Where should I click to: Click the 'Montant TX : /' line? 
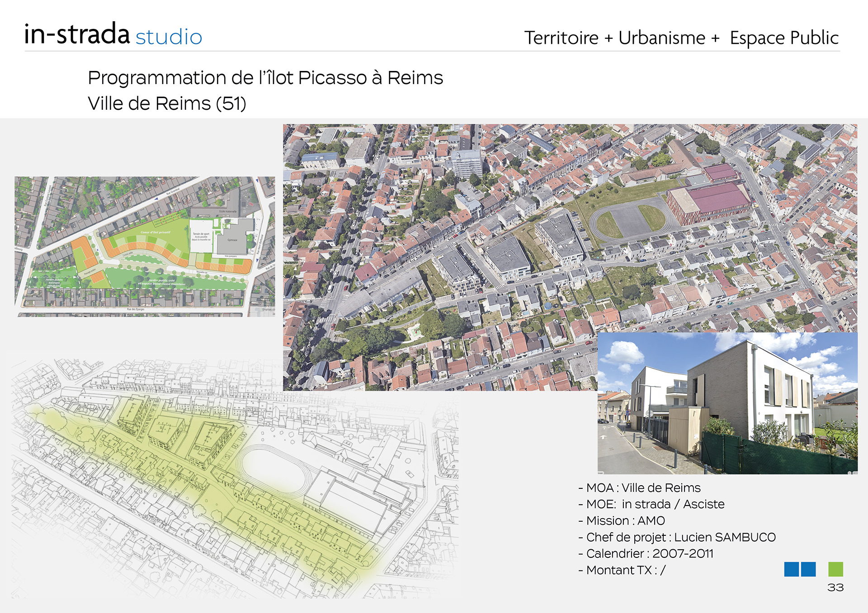[x=622, y=570]
